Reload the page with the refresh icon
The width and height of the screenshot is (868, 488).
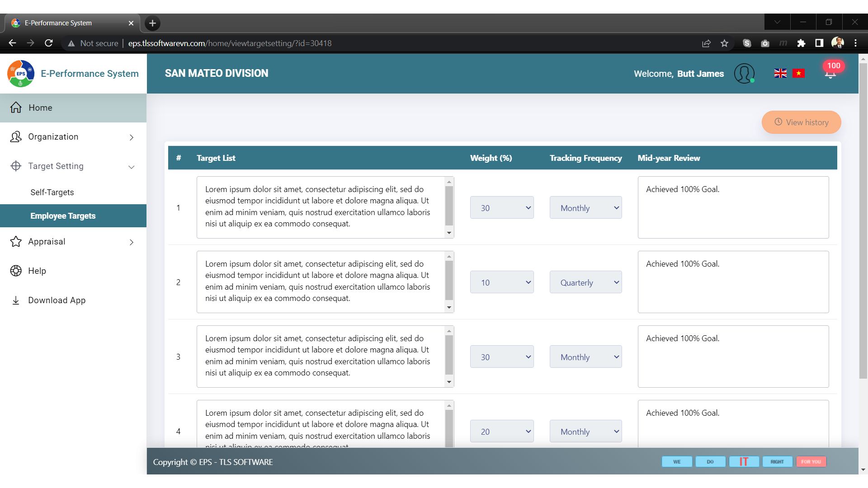[x=49, y=43]
